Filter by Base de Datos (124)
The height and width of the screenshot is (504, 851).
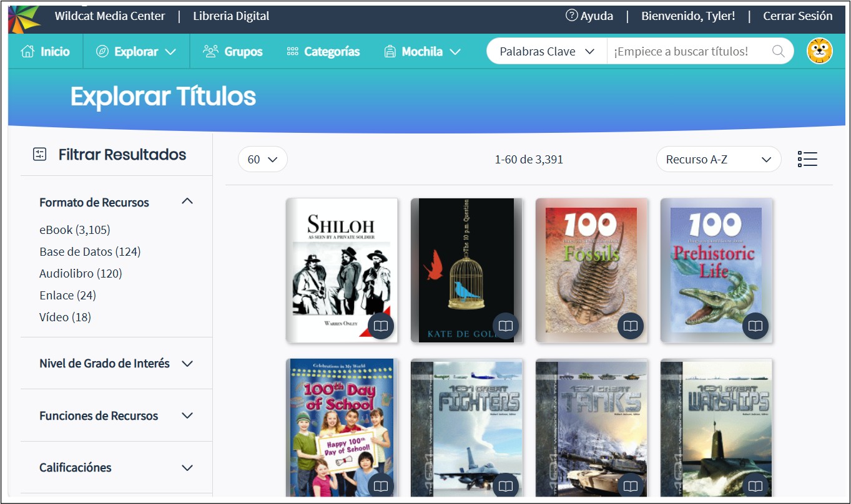pyautogui.click(x=90, y=251)
